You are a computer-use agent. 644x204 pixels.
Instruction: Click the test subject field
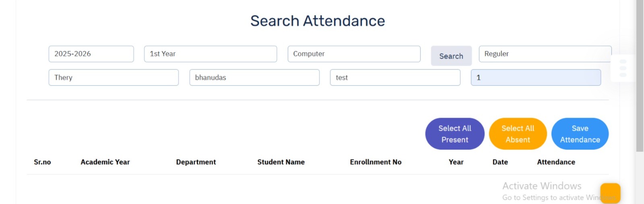[x=395, y=78]
